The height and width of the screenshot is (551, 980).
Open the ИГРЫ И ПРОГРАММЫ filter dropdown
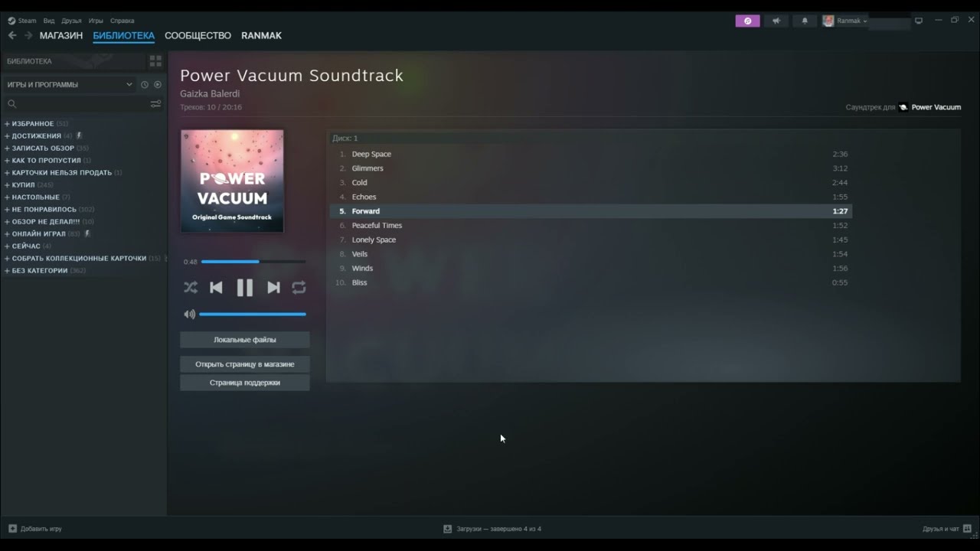(70, 85)
